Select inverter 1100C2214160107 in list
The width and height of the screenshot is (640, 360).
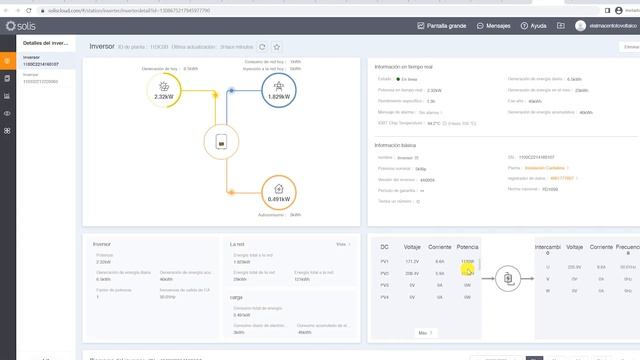[x=46, y=61]
